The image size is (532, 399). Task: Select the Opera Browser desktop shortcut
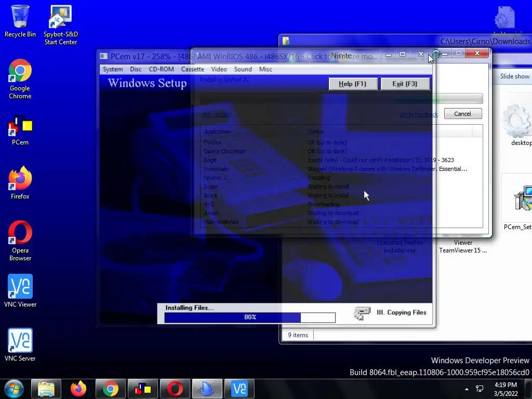pyautogui.click(x=20, y=241)
